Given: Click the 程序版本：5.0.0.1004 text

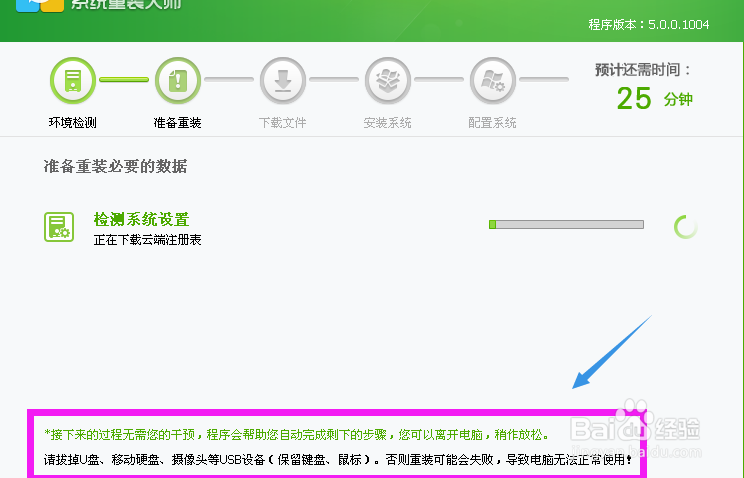Looking at the screenshot, I should pos(649,25).
